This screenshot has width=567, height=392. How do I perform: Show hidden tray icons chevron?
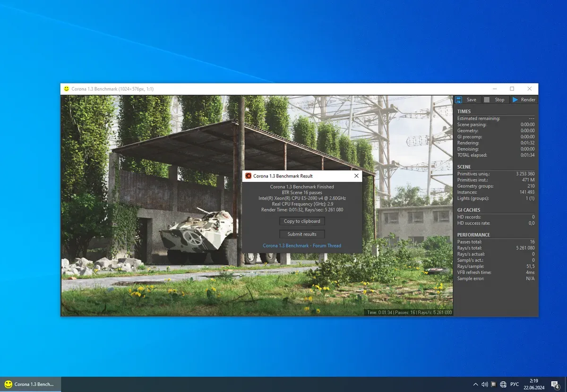pos(475,384)
